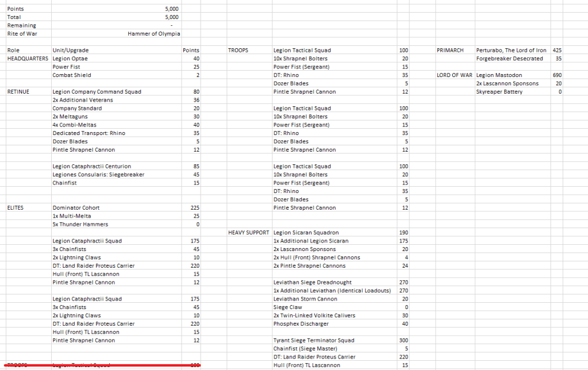The image size is (588, 370).
Task: Click the Combat Shield upgrade cell
Action: click(x=72, y=75)
